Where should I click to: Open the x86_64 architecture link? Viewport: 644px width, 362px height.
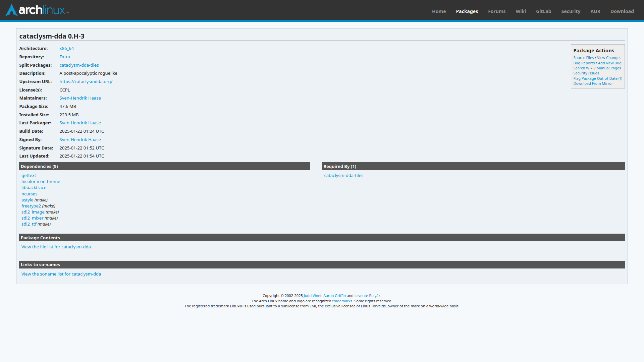tap(66, 49)
